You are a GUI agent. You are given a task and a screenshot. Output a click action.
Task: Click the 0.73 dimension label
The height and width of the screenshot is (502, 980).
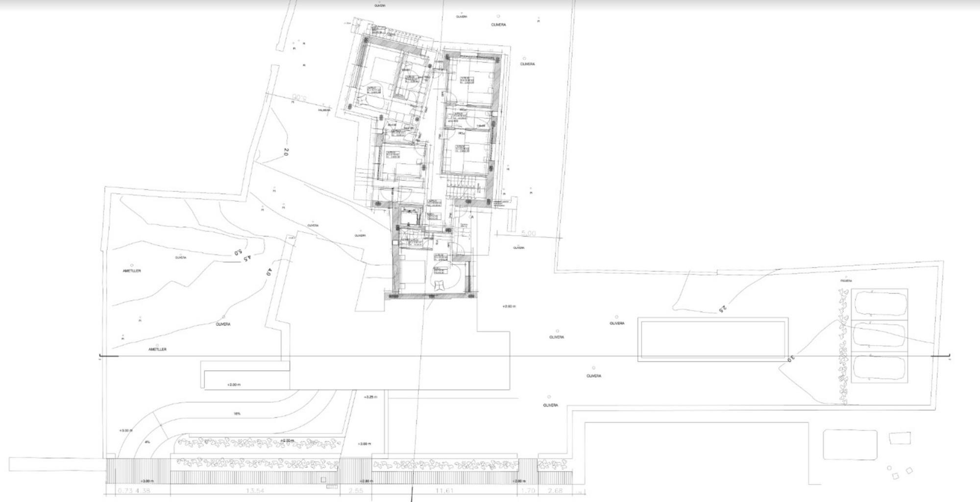tap(125, 491)
